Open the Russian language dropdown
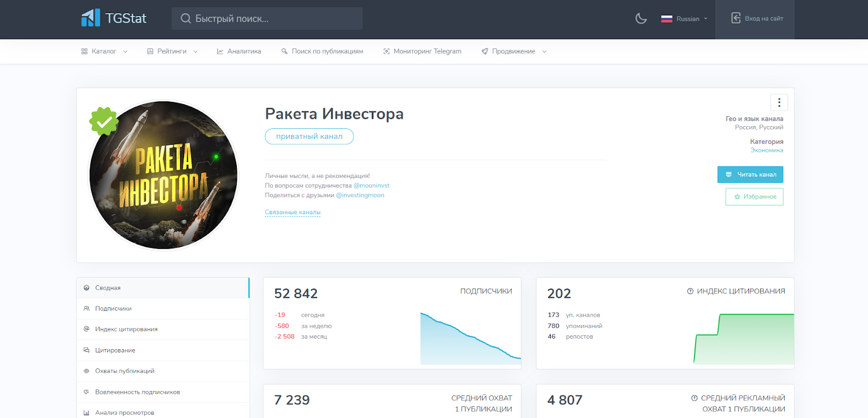Viewport: 868px width, 418px height. 684,19
